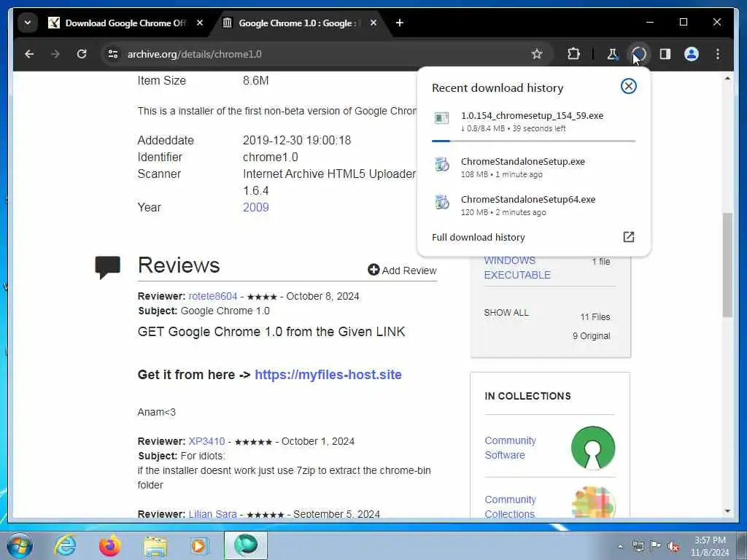Click the 1.0.154_chromesetup_154_59.exe file icon
Screen dimensions: 747x560
click(441, 118)
